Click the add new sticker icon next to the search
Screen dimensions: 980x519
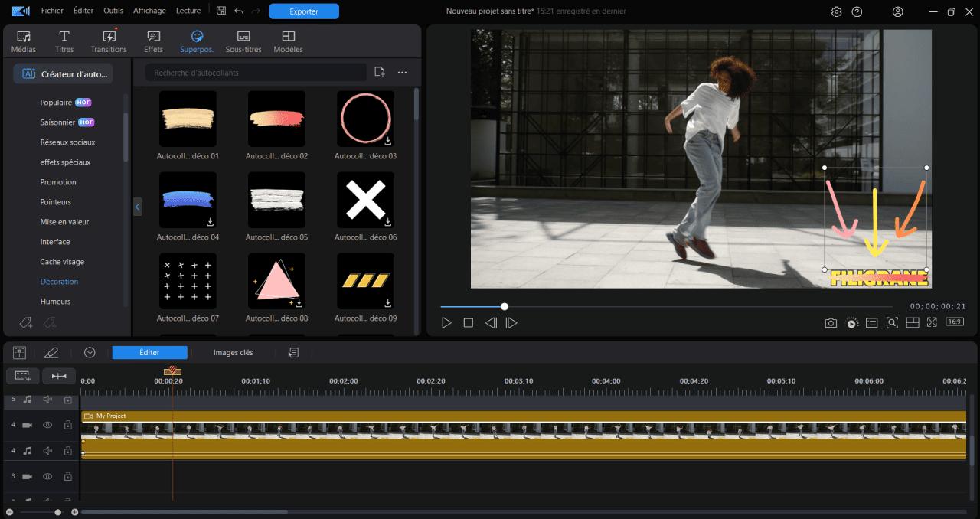[x=378, y=70]
